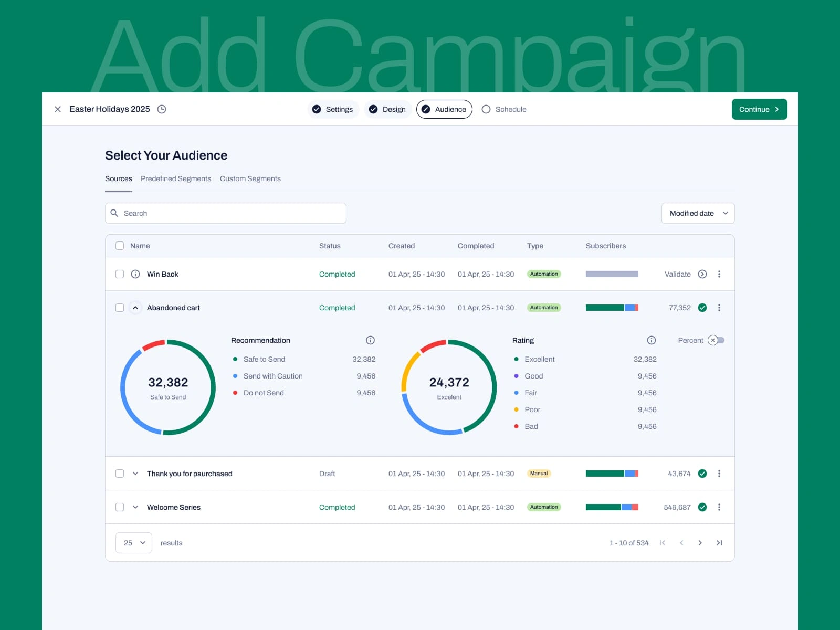Screen dimensions: 840x630
Task: Open the Custom Segments tab
Action: (250, 178)
